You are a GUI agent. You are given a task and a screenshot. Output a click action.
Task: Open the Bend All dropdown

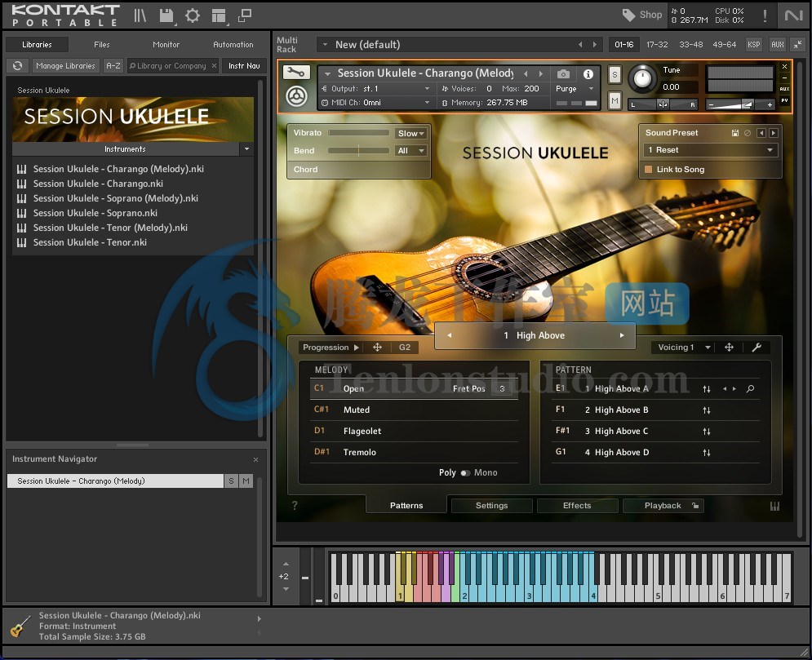[x=410, y=151]
